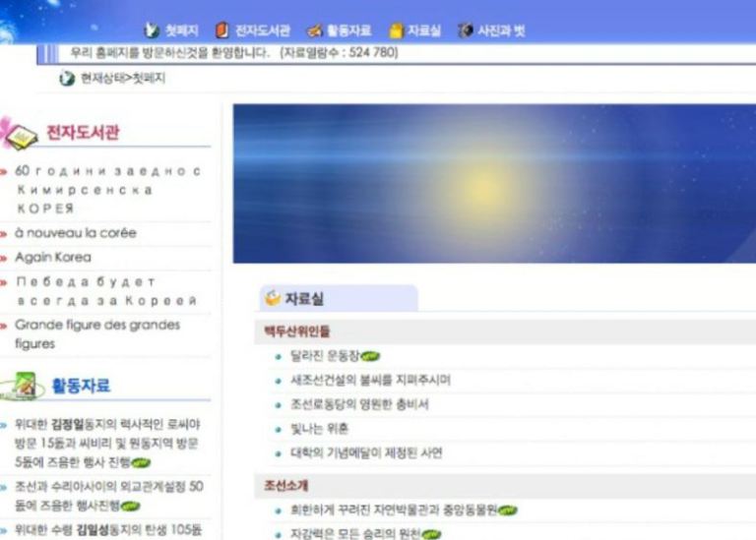Click the 사진과 벗 camera icon in top menu
The width and height of the screenshot is (756, 540).
click(x=466, y=30)
